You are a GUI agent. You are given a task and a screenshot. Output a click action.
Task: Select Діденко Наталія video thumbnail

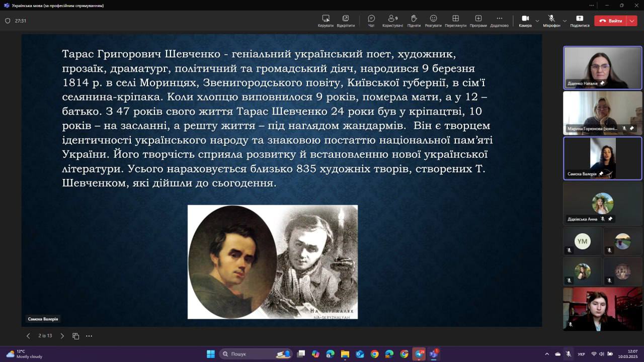click(x=602, y=67)
